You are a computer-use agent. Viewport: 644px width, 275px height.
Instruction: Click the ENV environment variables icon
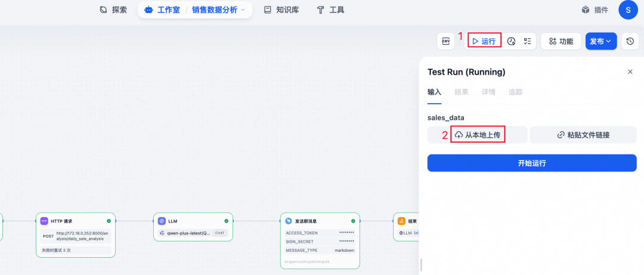445,41
